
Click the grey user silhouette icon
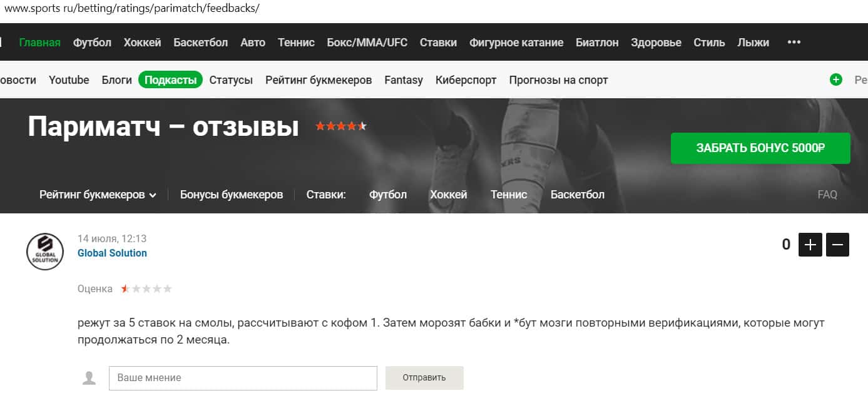90,378
